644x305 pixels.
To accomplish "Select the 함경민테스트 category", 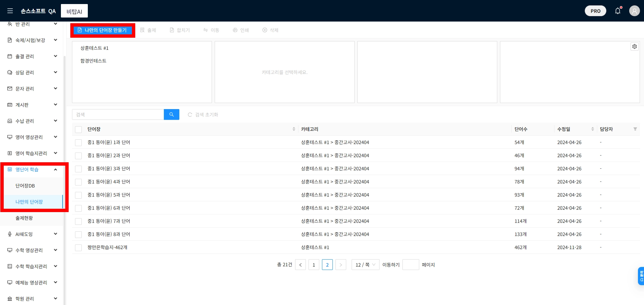I will point(93,61).
